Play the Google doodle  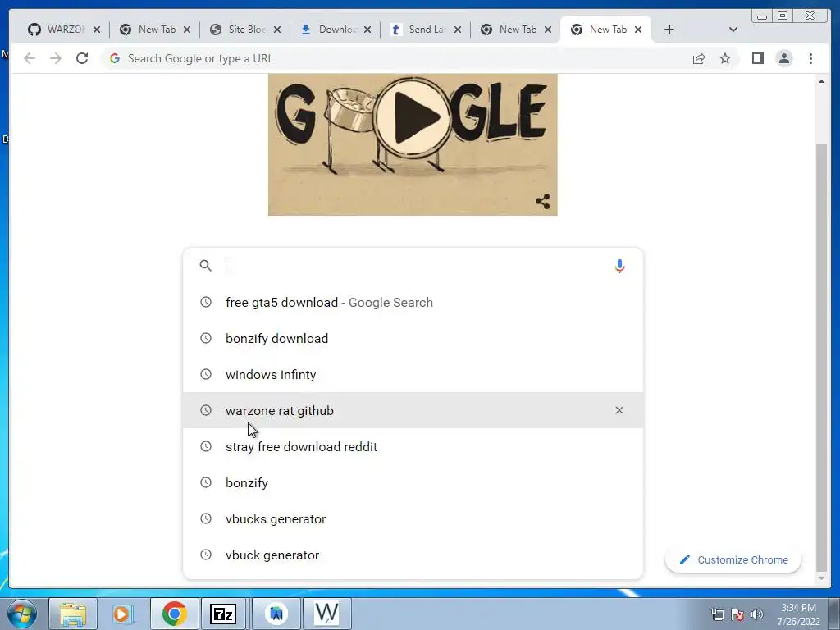point(413,116)
